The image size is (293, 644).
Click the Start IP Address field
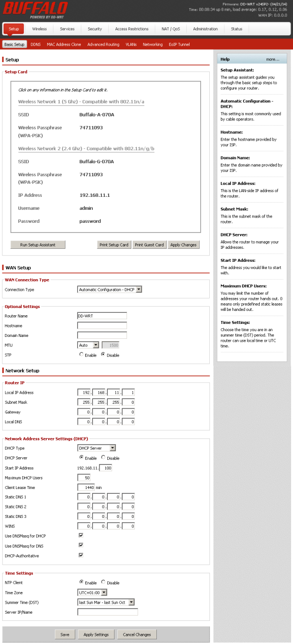[106, 468]
